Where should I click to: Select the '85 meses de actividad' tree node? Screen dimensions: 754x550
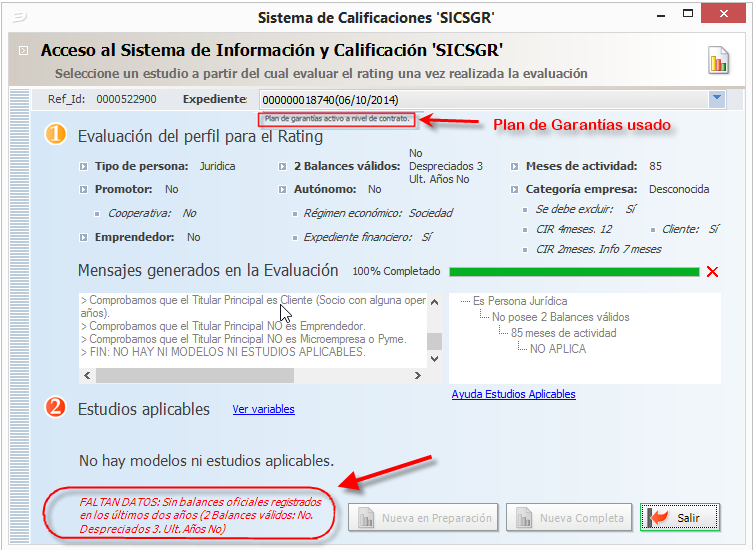coord(563,333)
